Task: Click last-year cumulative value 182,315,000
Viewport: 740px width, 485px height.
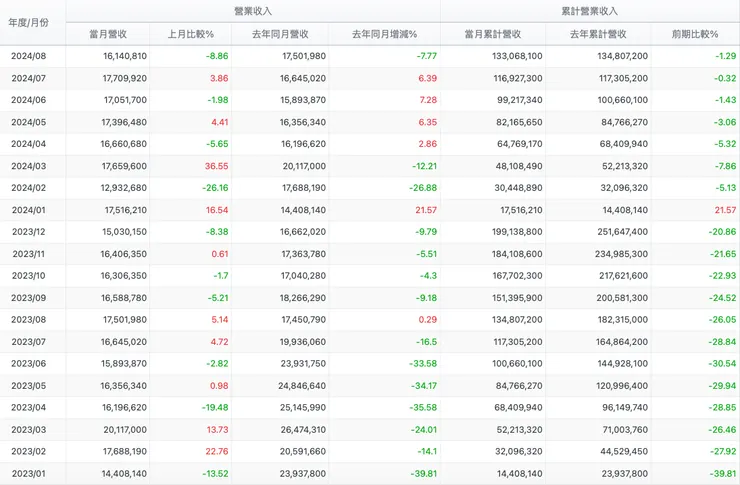Action: 623,319
